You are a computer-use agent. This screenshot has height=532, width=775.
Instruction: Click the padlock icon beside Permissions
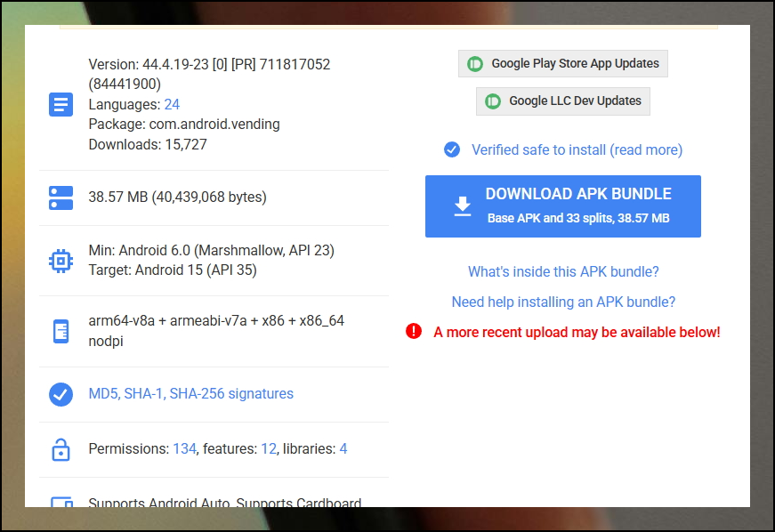61,449
